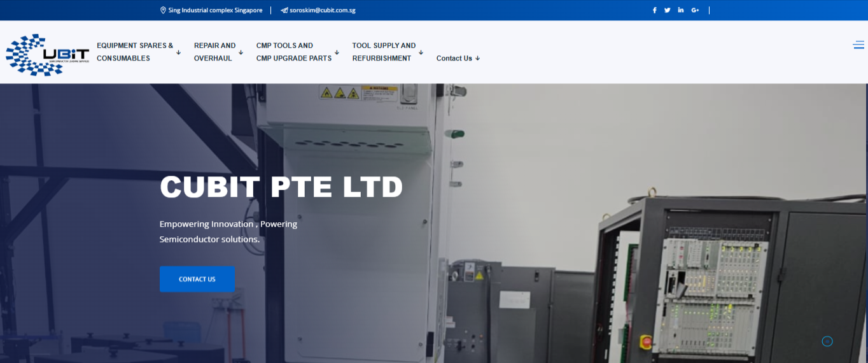The image size is (868, 363).
Task: Select Repair and Overhaul menu item
Action: pyautogui.click(x=214, y=52)
